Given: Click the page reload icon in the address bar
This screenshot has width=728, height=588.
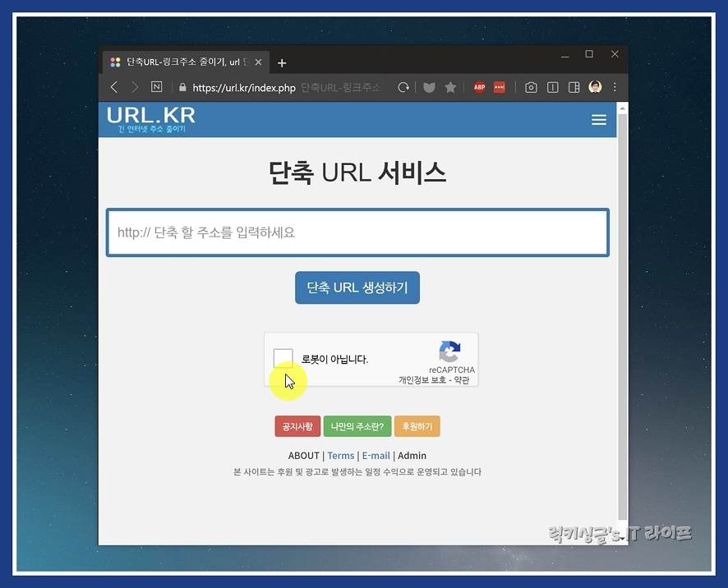Looking at the screenshot, I should 403,87.
